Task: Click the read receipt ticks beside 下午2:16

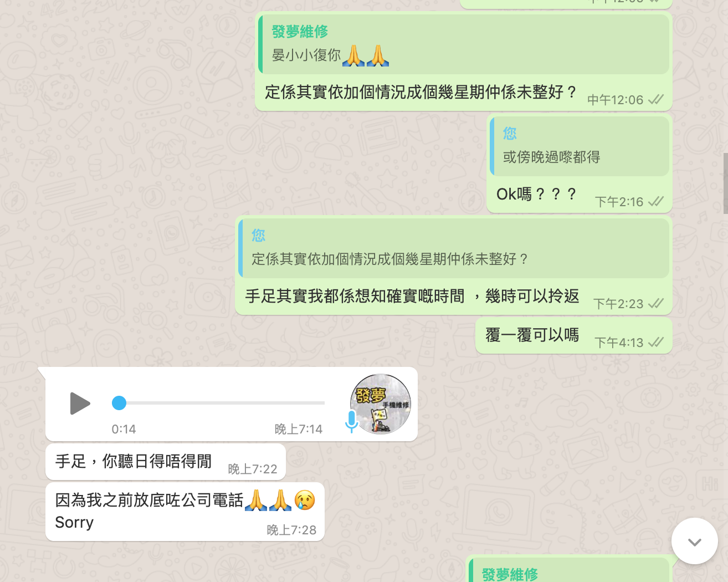Action: pos(656,202)
